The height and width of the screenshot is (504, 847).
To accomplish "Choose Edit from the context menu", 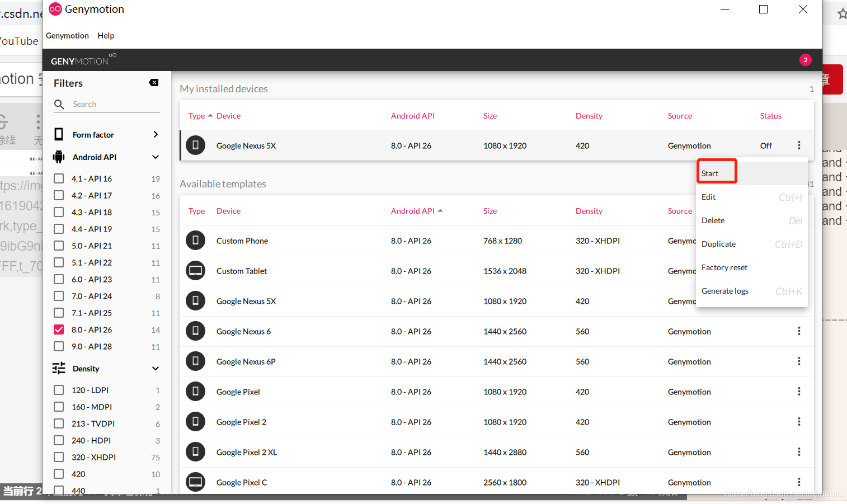I will point(752,197).
